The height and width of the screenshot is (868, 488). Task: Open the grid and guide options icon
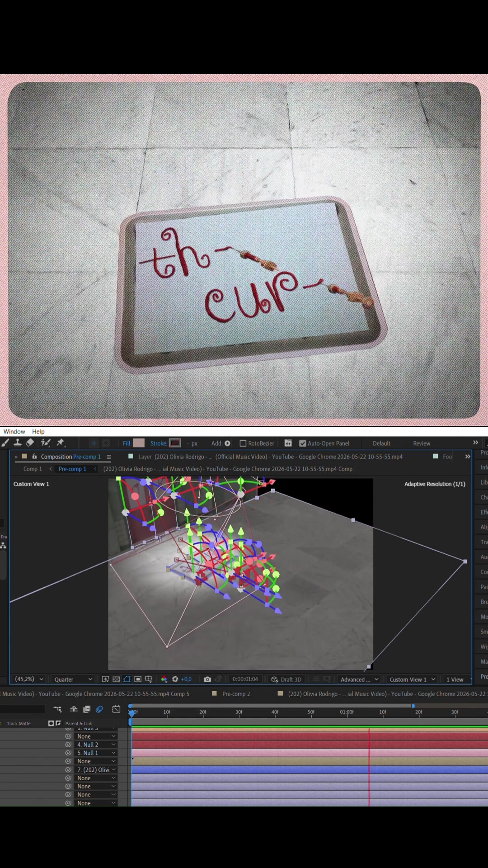[148, 679]
